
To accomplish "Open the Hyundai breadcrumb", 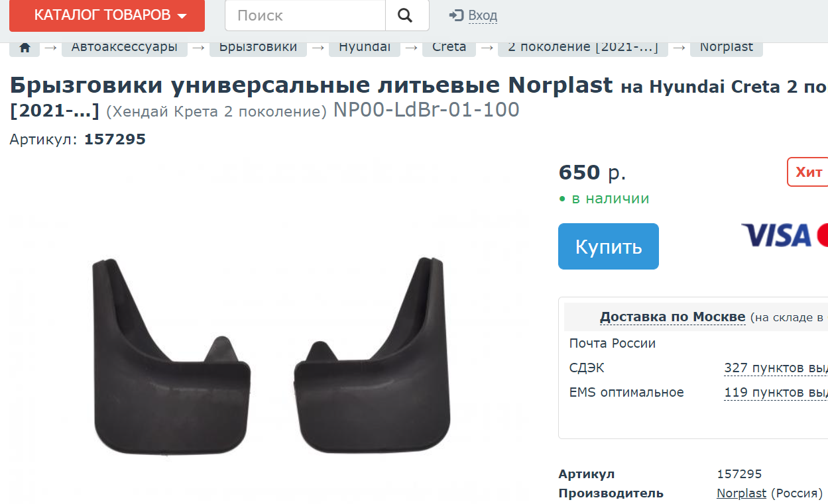I will pyautogui.click(x=365, y=48).
